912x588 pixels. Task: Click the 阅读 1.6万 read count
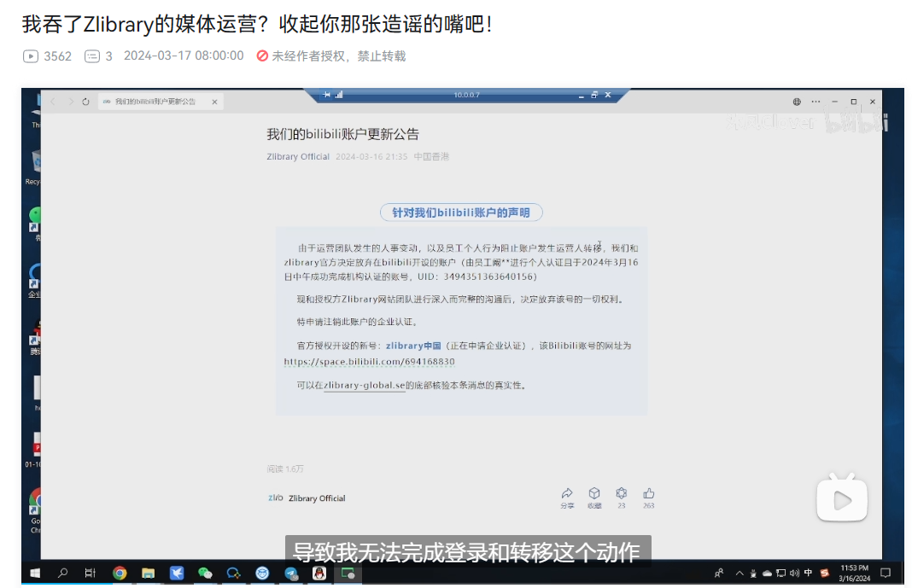point(285,469)
